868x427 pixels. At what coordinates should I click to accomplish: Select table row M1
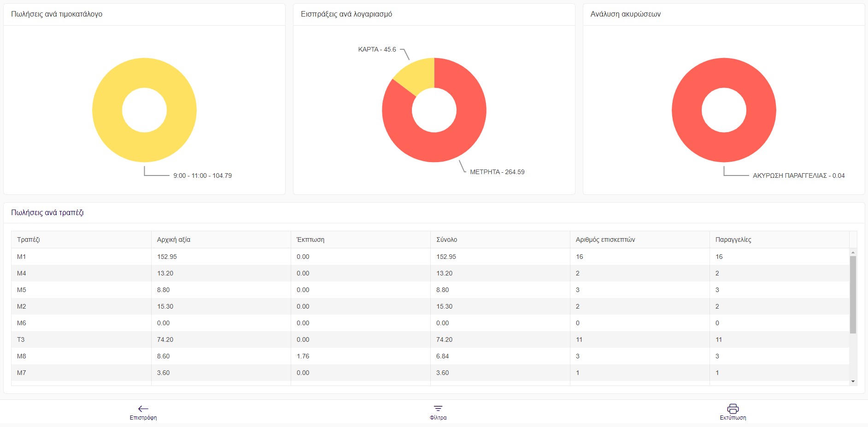coord(430,257)
